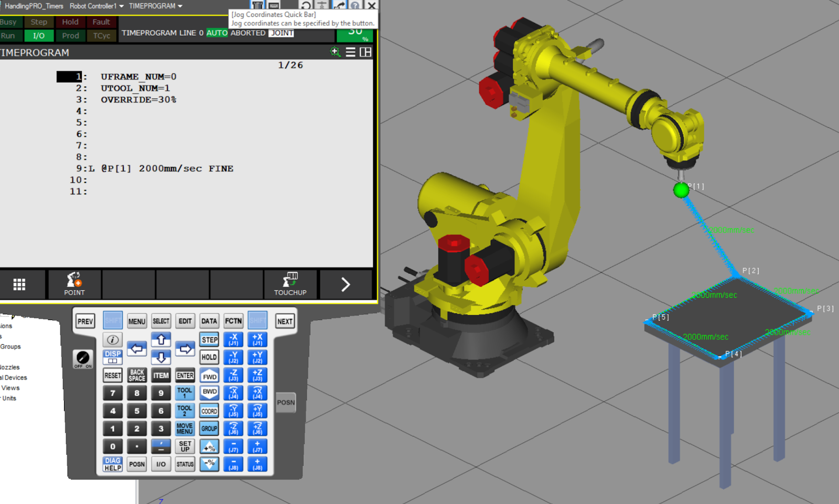Select line 1 UFRAME_NUM=0

tap(138, 77)
